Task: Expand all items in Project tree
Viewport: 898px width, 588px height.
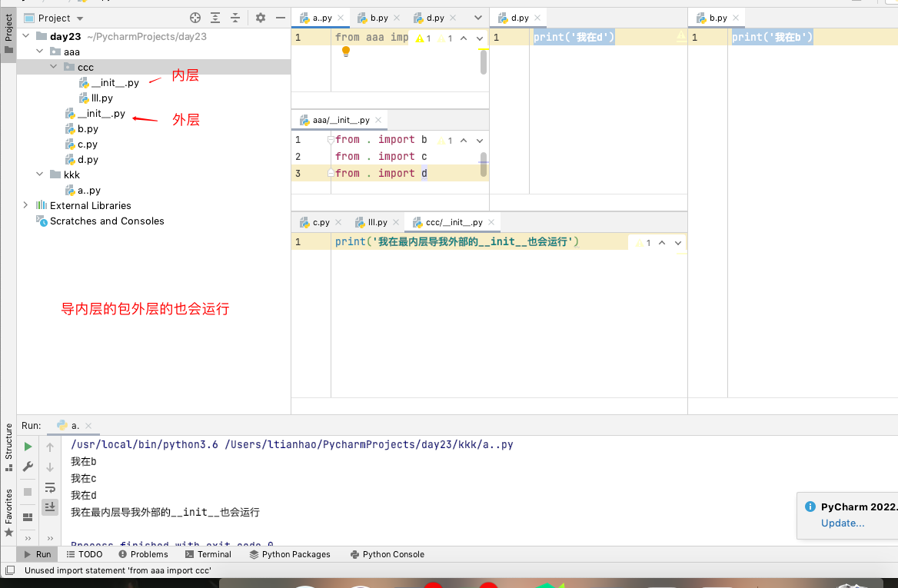Action: (215, 18)
